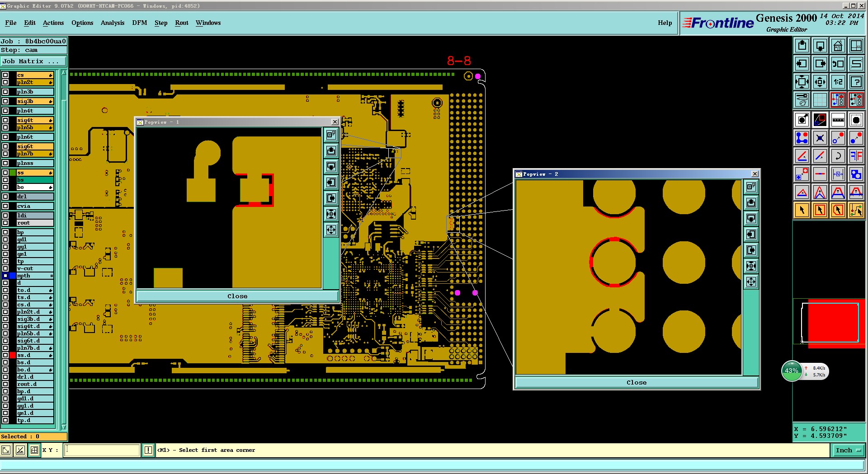868x474 pixels.
Task: Click the X Y coordinate input field
Action: pos(102,450)
